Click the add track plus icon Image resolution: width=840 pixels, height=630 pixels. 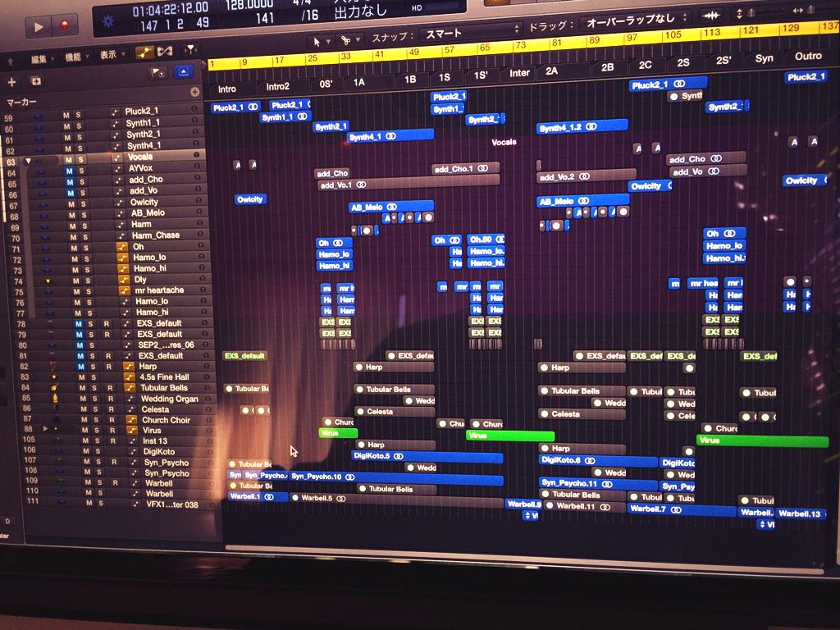pyautogui.click(x=11, y=82)
